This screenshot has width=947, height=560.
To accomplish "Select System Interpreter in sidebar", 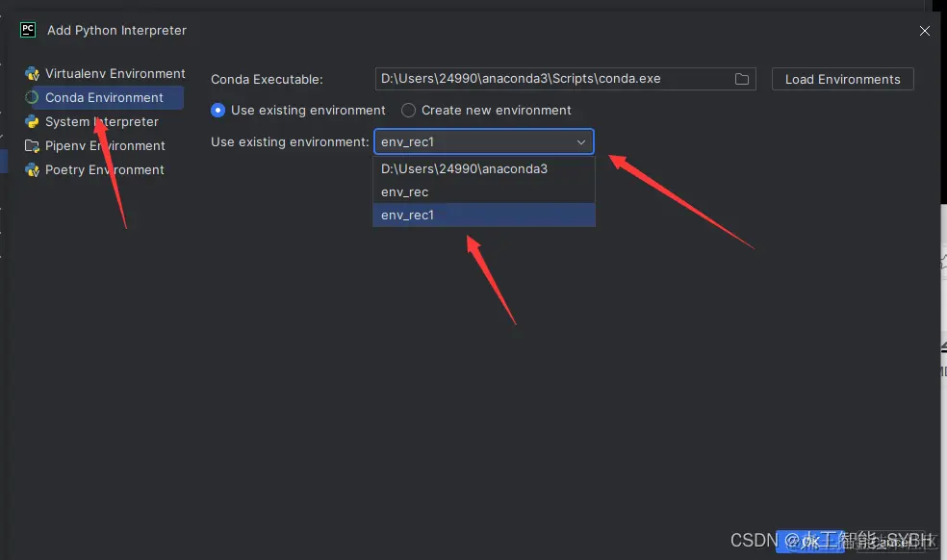I will tap(103, 121).
